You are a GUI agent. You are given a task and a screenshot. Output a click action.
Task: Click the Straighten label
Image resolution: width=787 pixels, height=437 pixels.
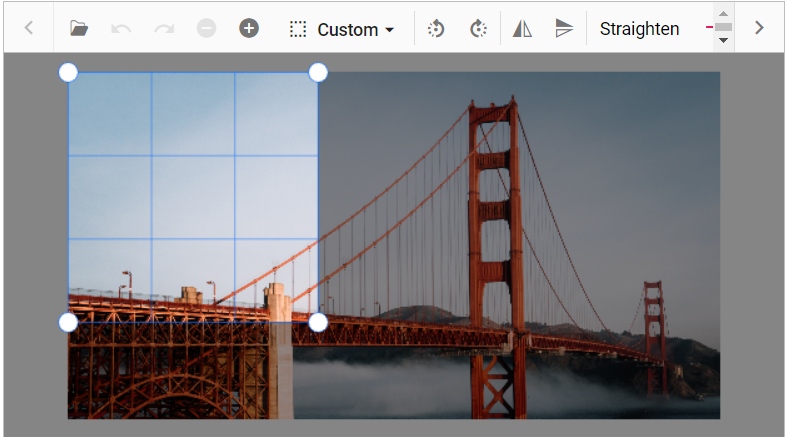639,29
